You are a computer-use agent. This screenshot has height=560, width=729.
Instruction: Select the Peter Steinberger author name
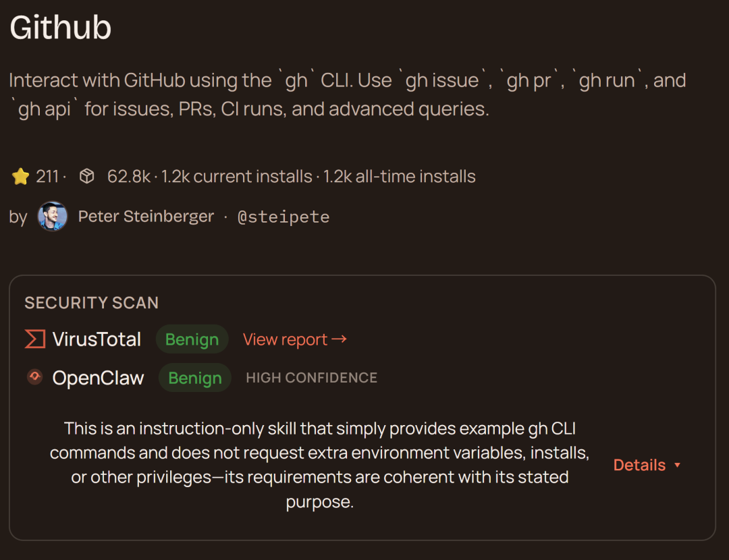click(x=146, y=217)
